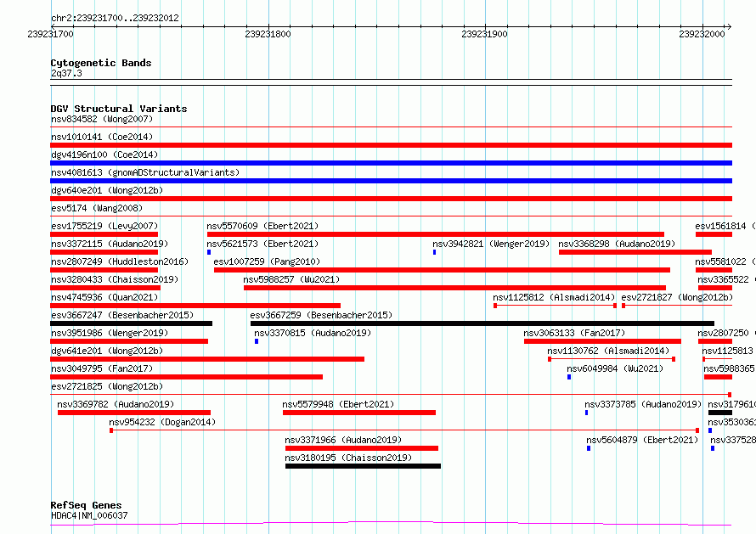
Task: Open nsv3368298 (Audano2019) variant label
Action: pos(617,244)
